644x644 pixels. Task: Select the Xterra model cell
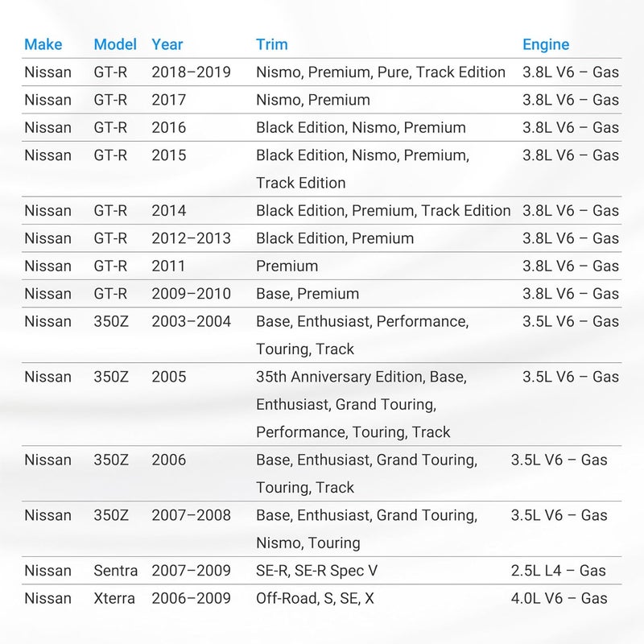tap(114, 598)
